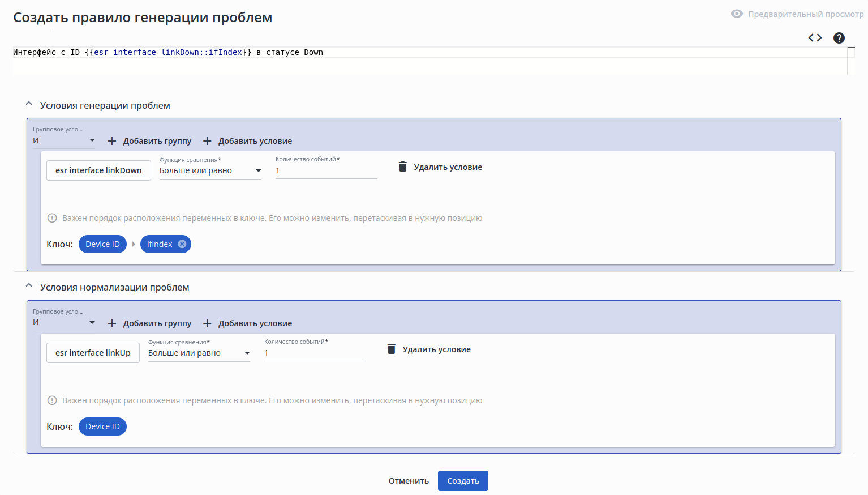Collapse the normalization conditions section
This screenshot has height=495, width=868.
(x=29, y=287)
